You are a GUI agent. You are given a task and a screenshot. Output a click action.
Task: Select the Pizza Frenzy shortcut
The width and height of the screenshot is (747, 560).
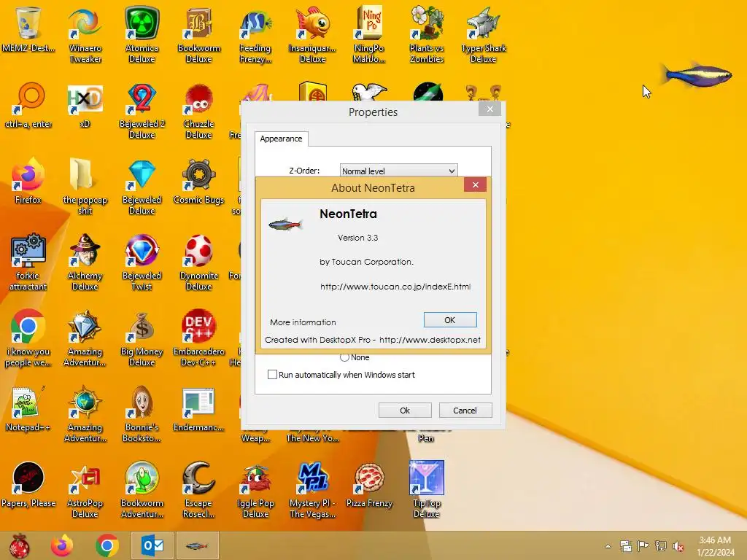(x=369, y=483)
